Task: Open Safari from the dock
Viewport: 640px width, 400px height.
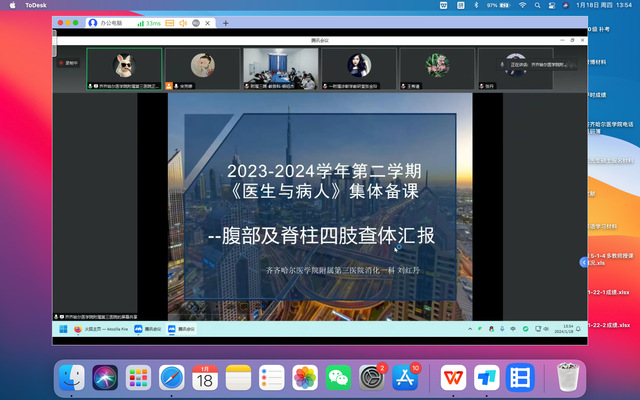Action: tap(172, 378)
